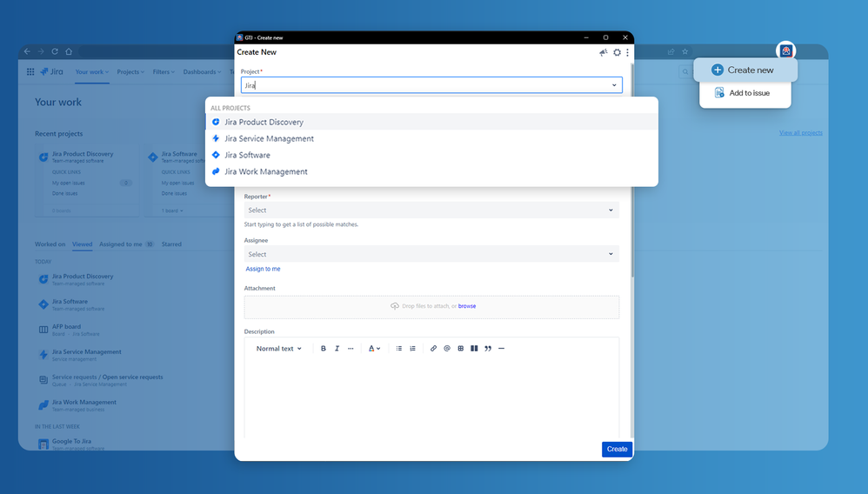Click browser share icon near star

tap(671, 51)
